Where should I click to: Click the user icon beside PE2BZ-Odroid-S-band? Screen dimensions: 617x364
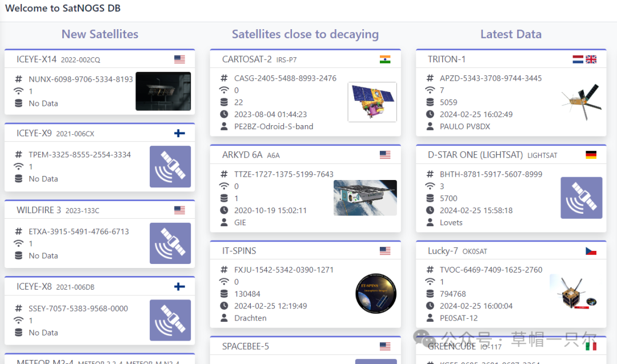(224, 126)
